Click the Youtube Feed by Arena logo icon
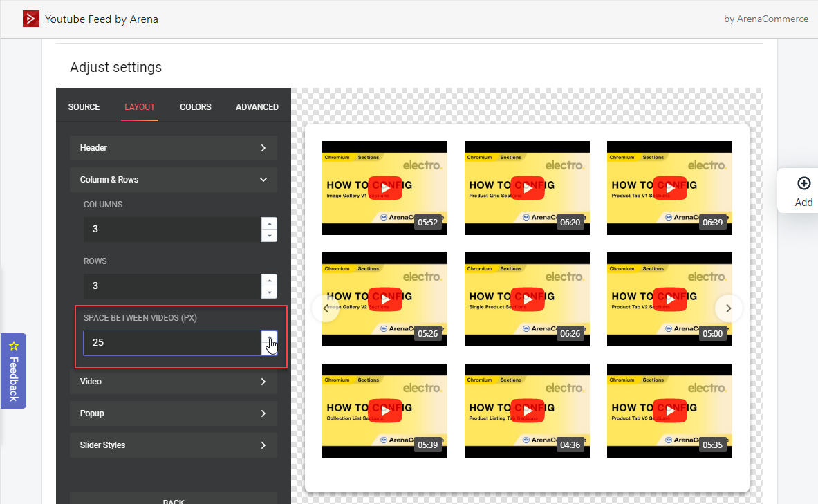The width and height of the screenshot is (818, 504). tap(31, 19)
